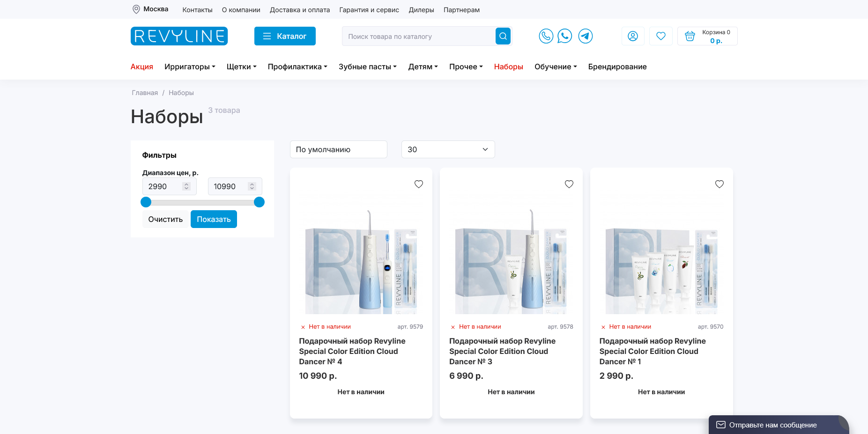Click the minimum price slider handle
The height and width of the screenshot is (434, 868).
(146, 202)
